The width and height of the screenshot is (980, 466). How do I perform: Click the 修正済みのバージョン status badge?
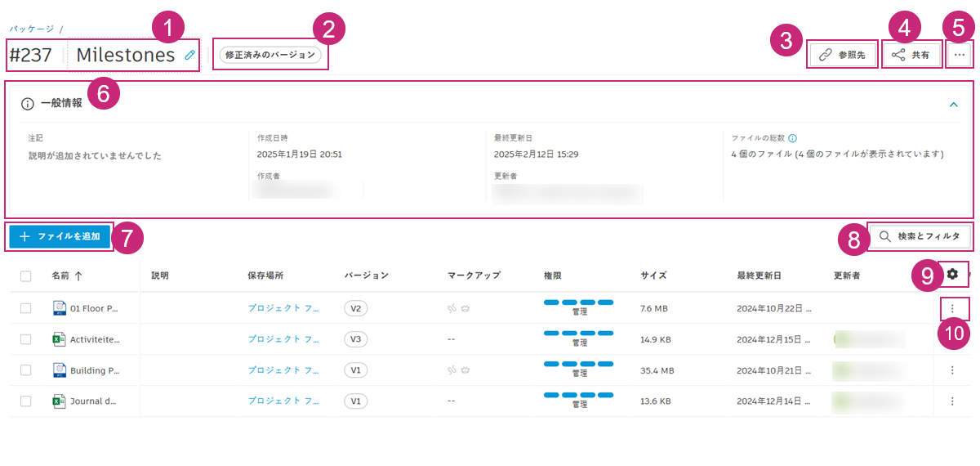pyautogui.click(x=270, y=55)
